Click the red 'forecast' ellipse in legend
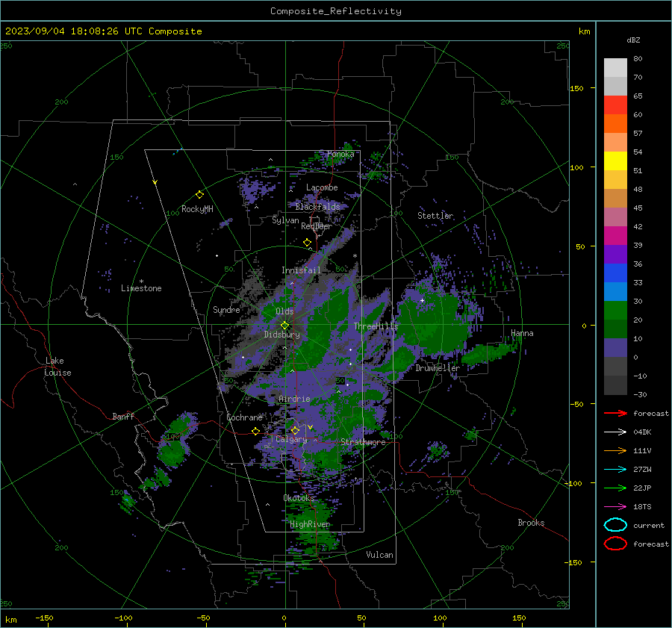The image size is (672, 628). (615, 544)
